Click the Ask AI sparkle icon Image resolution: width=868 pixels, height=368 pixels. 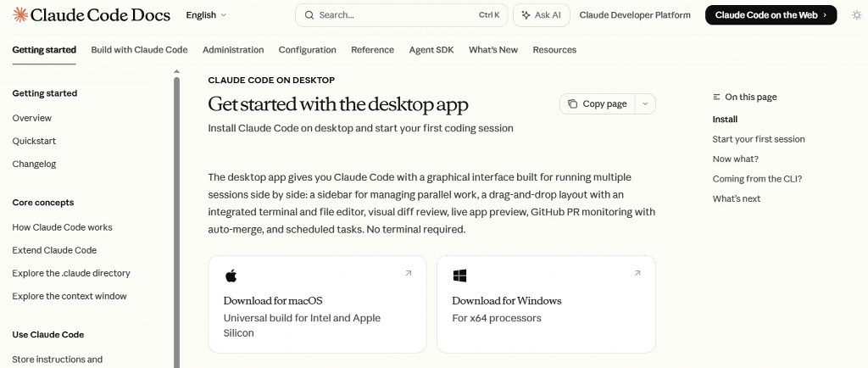click(526, 15)
